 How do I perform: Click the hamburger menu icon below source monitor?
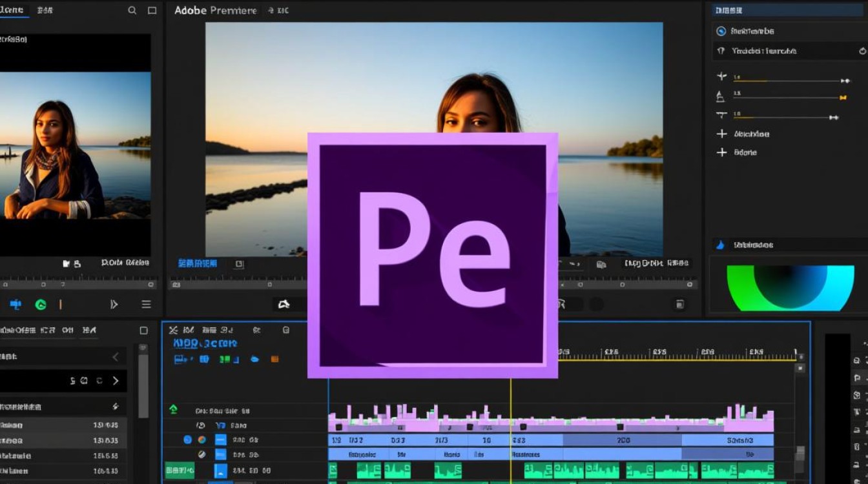(147, 305)
